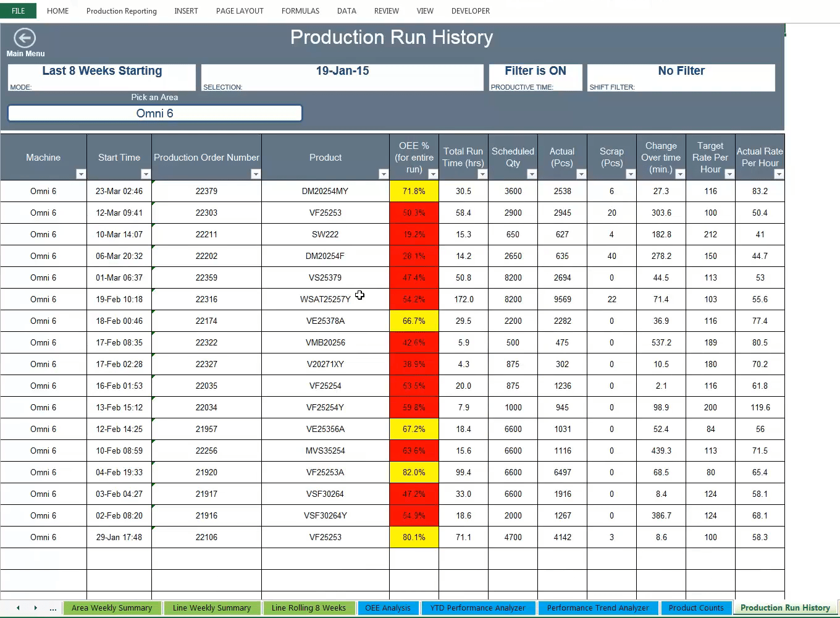Open the Pick an Area dropdown showing Omni 6
Image resolution: width=840 pixels, height=618 pixels.
(x=154, y=113)
